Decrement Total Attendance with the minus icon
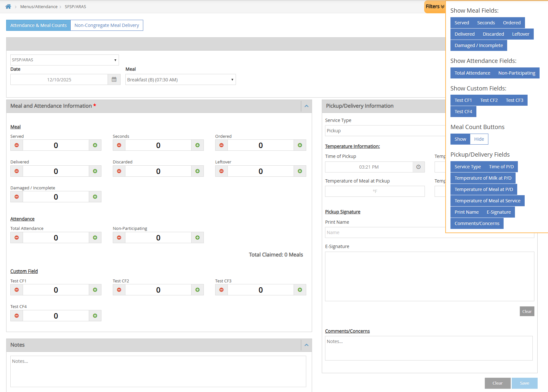The height and width of the screenshot is (392, 548). tap(16, 237)
